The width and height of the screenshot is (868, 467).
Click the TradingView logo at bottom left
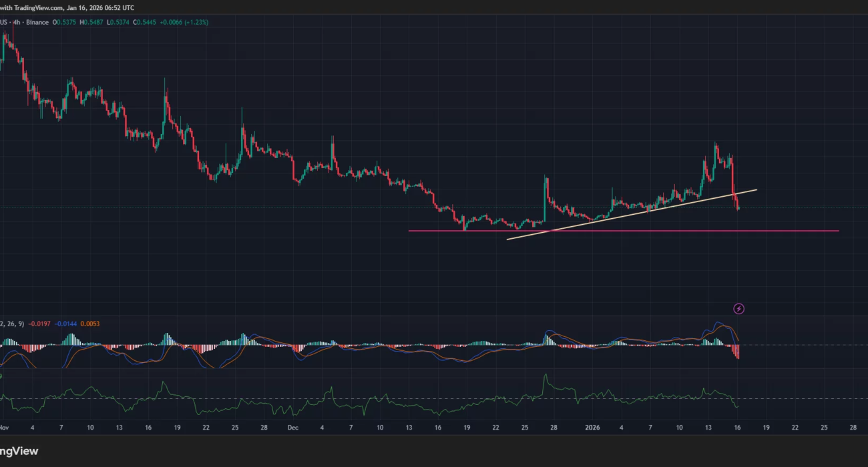pos(19,451)
